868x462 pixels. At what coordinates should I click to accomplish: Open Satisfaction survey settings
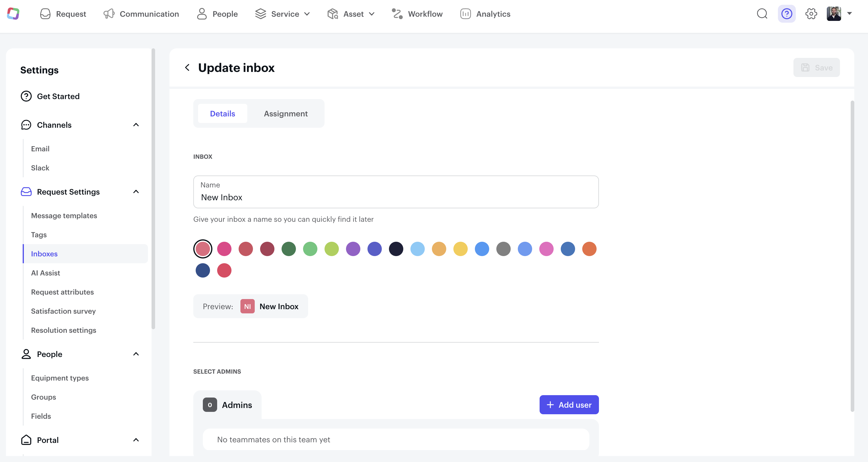click(x=63, y=311)
